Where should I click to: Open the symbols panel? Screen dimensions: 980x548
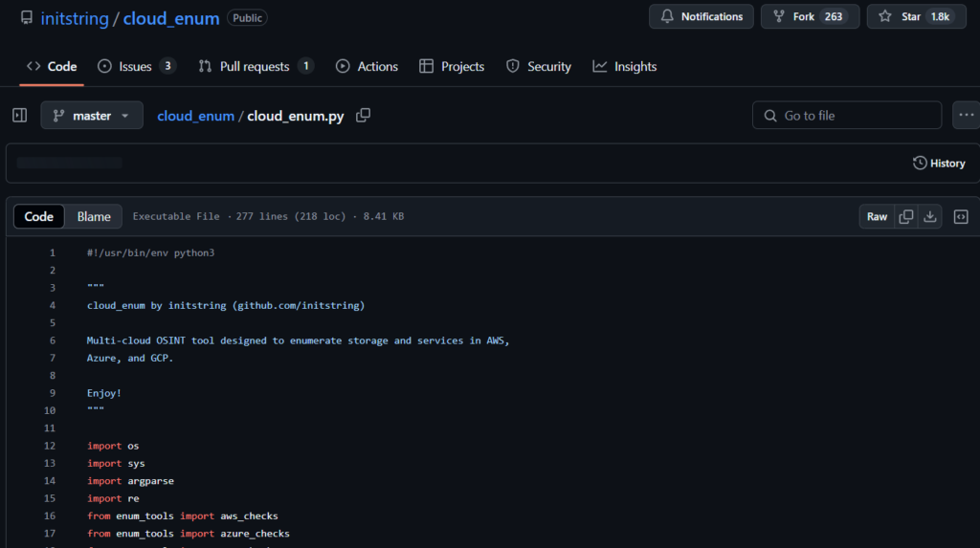coord(961,216)
